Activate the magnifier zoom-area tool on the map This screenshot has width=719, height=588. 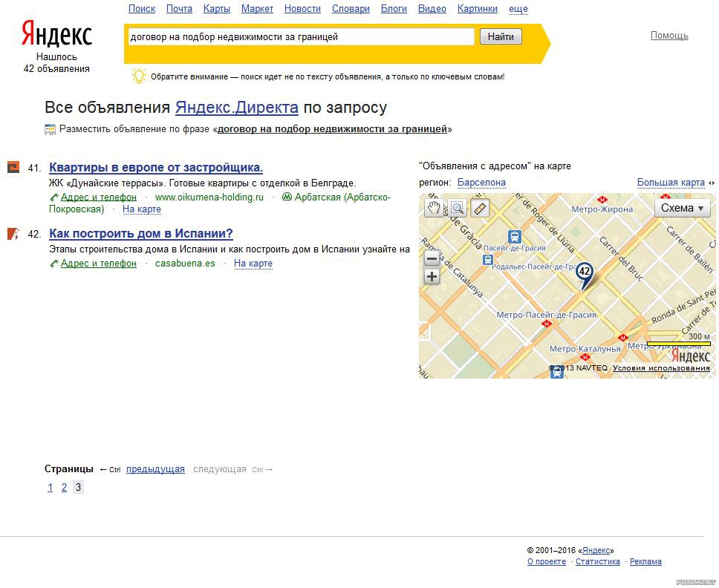(x=457, y=208)
